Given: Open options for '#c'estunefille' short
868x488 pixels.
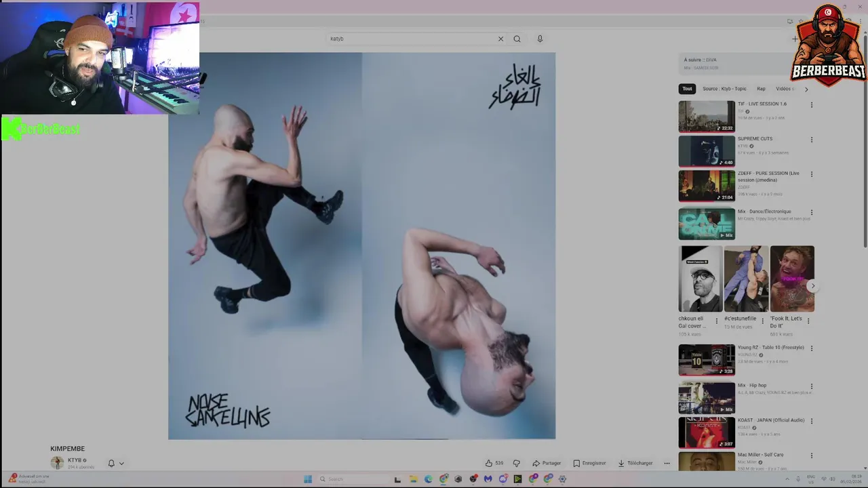Looking at the screenshot, I should tap(762, 321).
